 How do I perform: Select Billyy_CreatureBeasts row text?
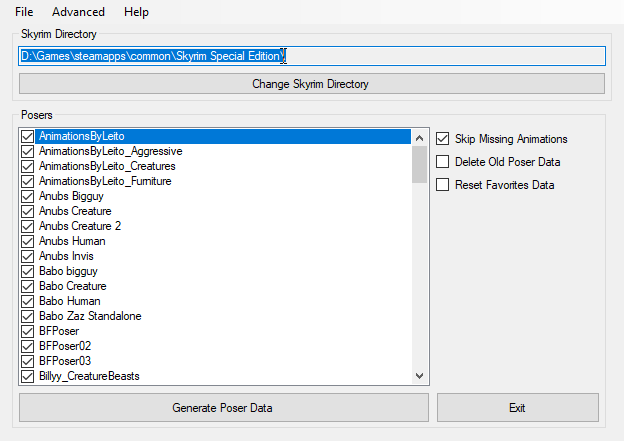pyautogui.click(x=89, y=376)
